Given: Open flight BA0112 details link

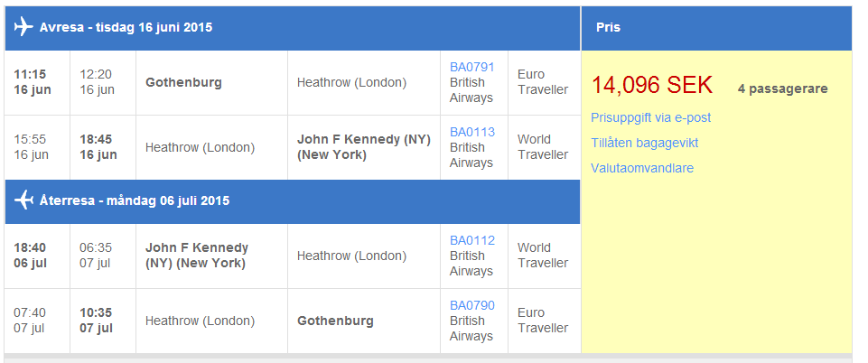Looking at the screenshot, I should (x=471, y=240).
